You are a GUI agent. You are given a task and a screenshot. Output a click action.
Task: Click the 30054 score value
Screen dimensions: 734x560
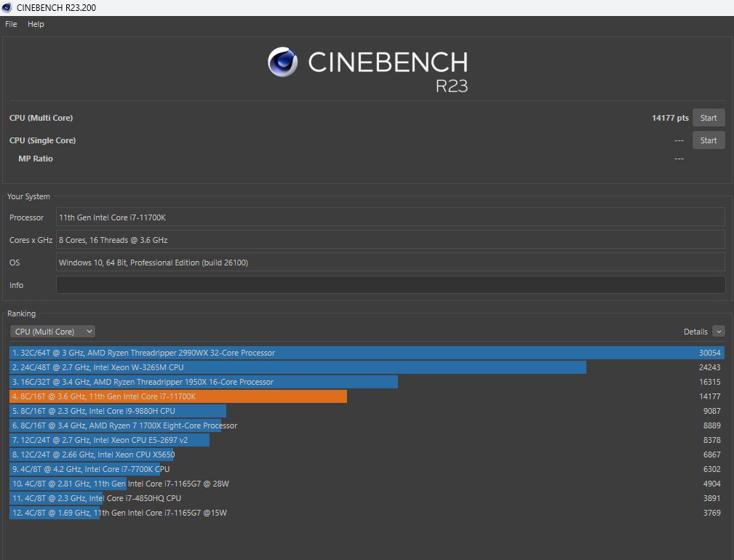pyautogui.click(x=710, y=353)
